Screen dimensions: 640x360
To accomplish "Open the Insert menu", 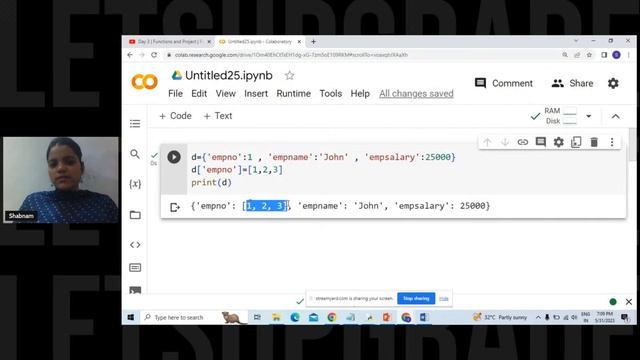I will coord(256,93).
